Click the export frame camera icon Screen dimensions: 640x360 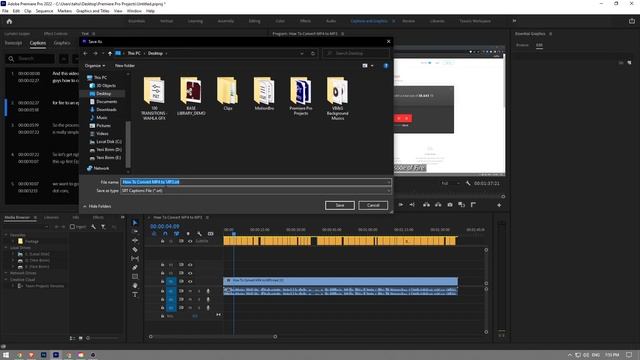click(450, 204)
